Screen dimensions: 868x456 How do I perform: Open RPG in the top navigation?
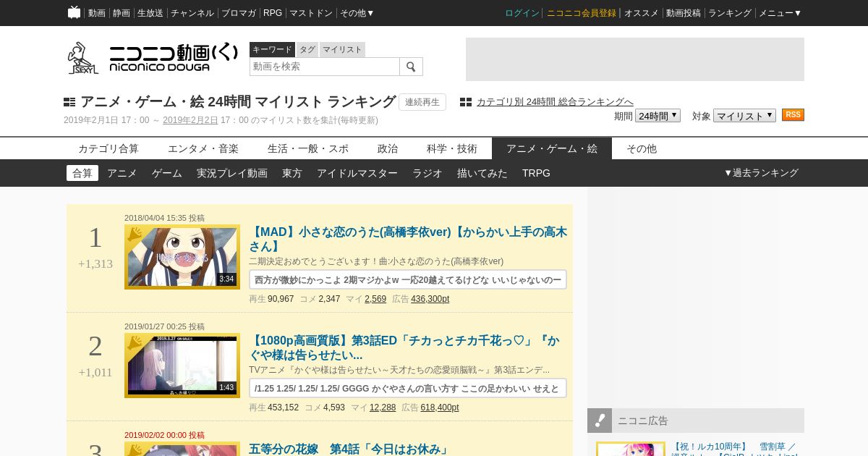273,13
